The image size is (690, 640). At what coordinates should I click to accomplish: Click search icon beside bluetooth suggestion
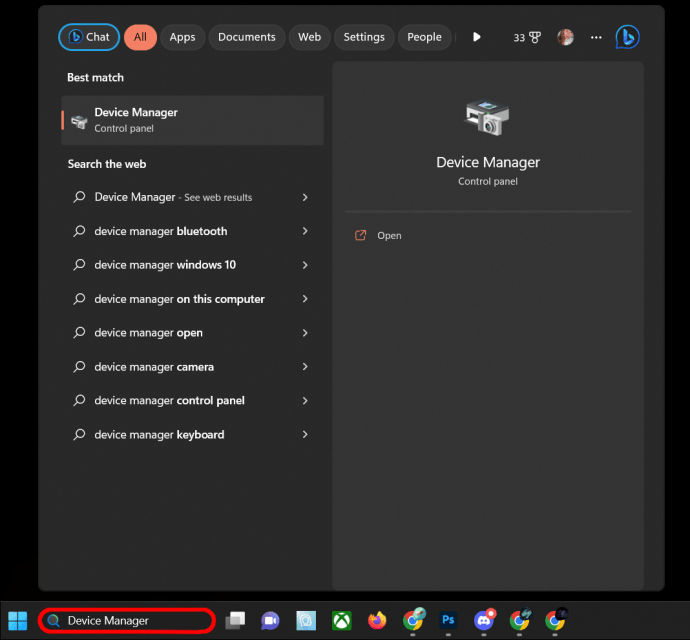tap(79, 231)
